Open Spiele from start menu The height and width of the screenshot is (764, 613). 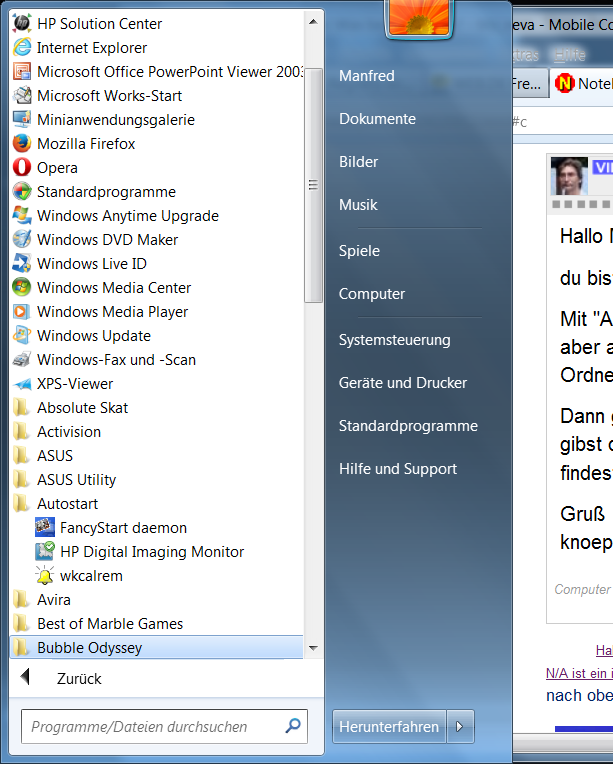360,250
